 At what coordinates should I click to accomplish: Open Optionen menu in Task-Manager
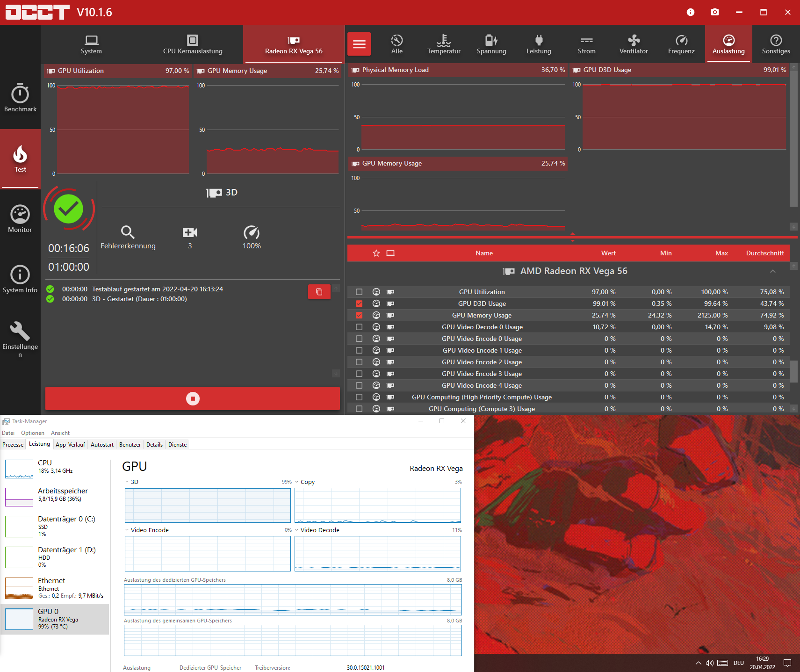pyautogui.click(x=33, y=433)
